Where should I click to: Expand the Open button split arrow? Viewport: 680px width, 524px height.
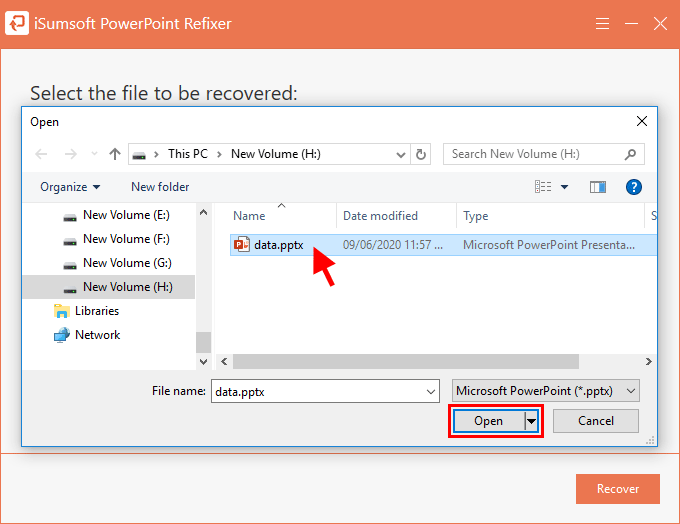(x=531, y=421)
